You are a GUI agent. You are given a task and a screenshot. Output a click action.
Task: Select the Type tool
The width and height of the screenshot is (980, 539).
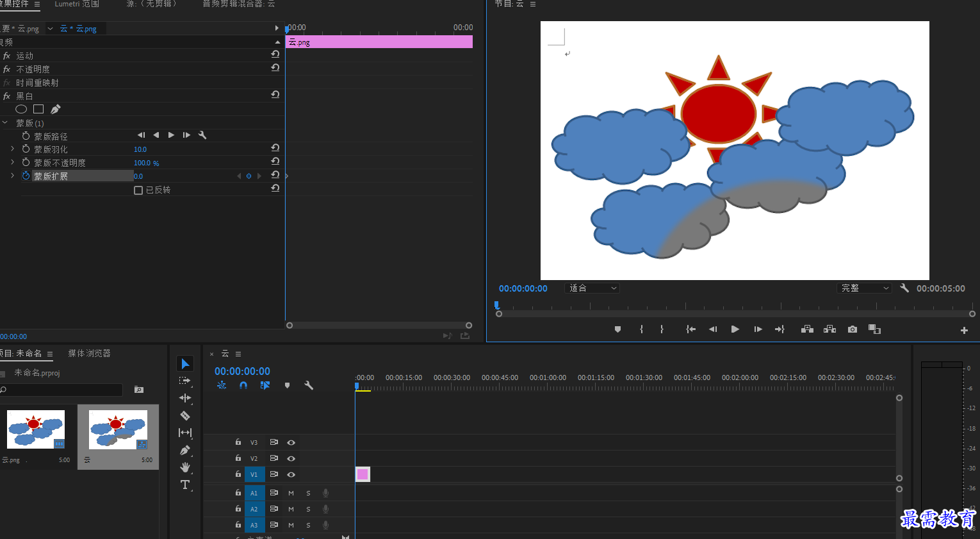pyautogui.click(x=185, y=485)
